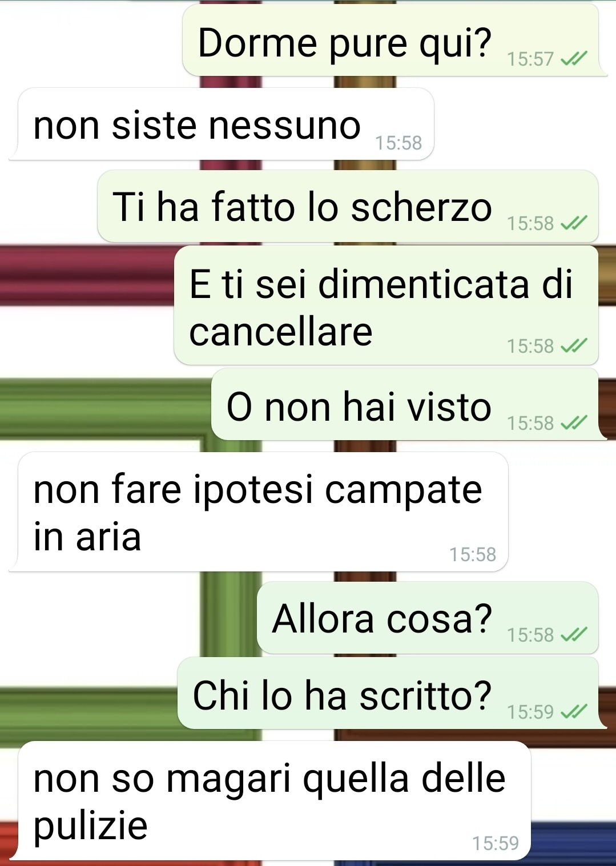This screenshot has height=866, width=616.
Task: Select the 'Allora cosa?' message bubble
Action: point(428,618)
